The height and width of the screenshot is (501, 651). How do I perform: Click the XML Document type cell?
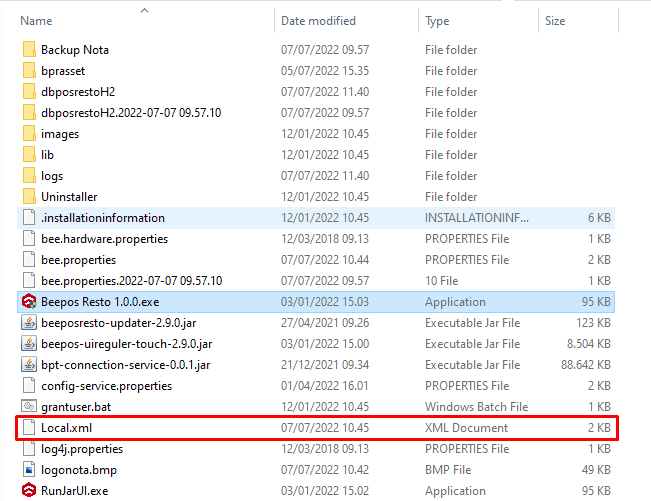467,428
